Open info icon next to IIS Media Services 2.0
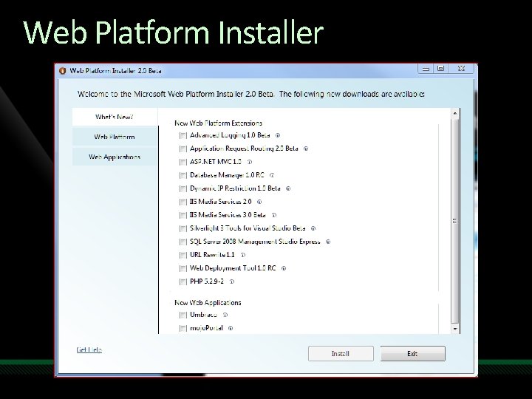 tap(259, 202)
